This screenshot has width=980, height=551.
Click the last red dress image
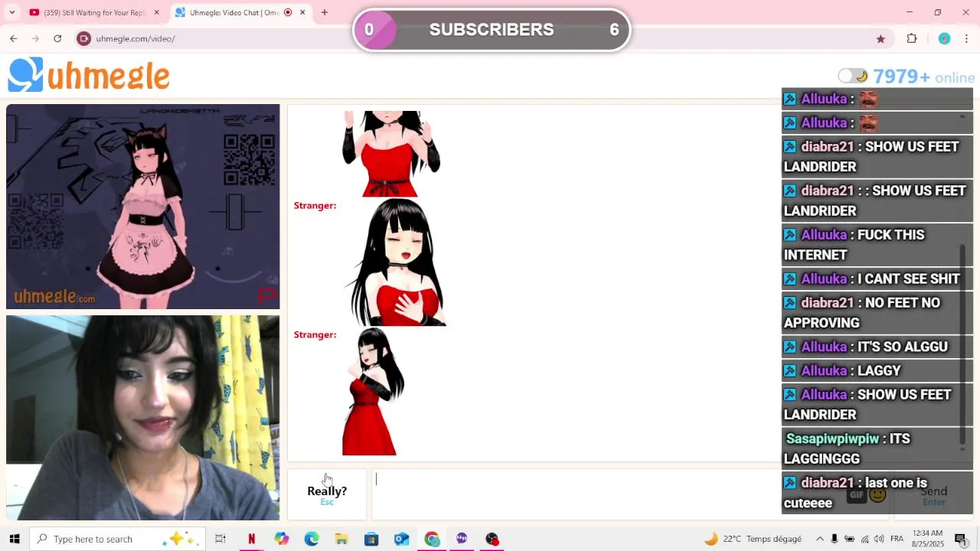373,392
